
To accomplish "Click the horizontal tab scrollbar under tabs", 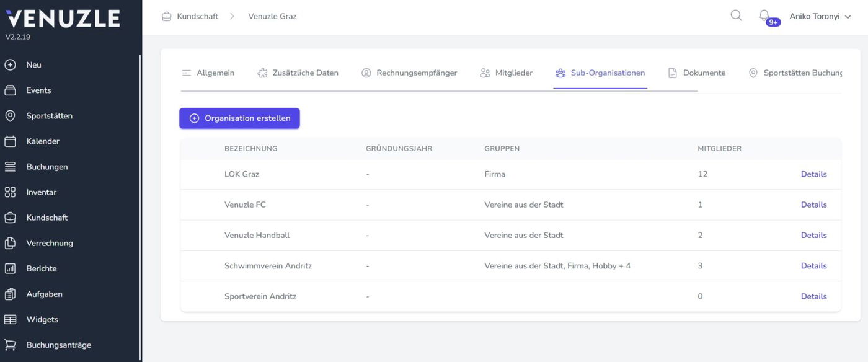I will click(439, 91).
